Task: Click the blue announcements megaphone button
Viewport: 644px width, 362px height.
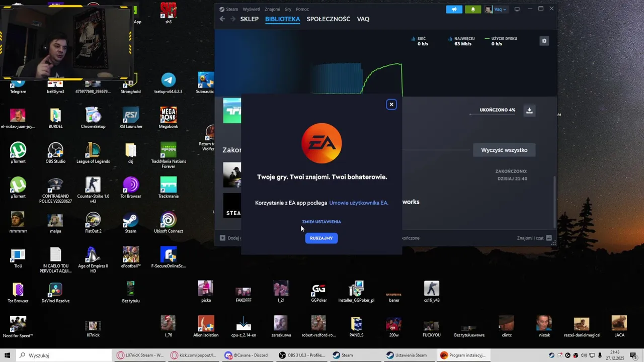Action: click(x=454, y=9)
